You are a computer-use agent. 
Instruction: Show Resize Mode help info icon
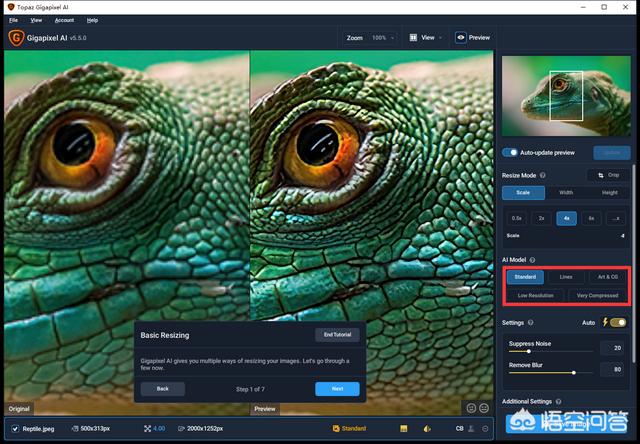pos(543,175)
